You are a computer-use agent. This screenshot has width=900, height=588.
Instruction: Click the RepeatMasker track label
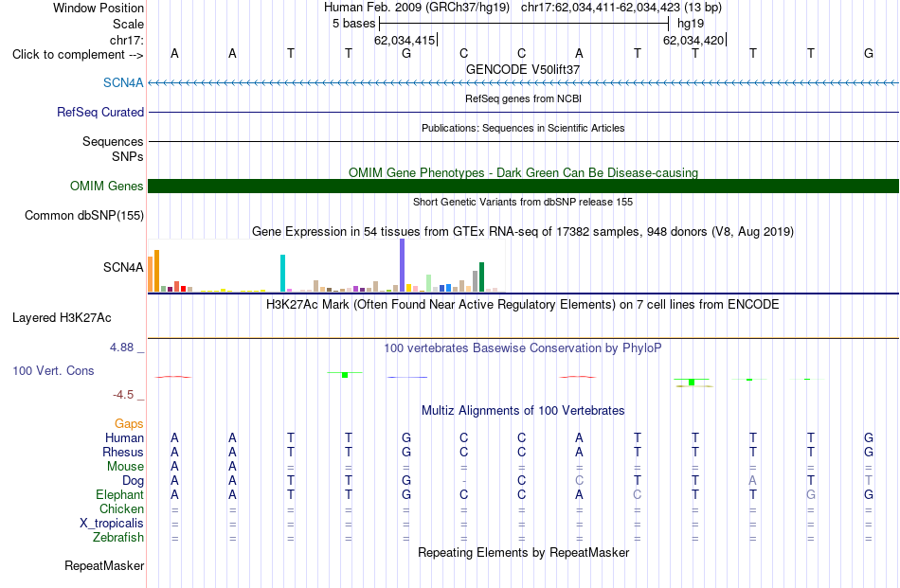pyautogui.click(x=104, y=565)
